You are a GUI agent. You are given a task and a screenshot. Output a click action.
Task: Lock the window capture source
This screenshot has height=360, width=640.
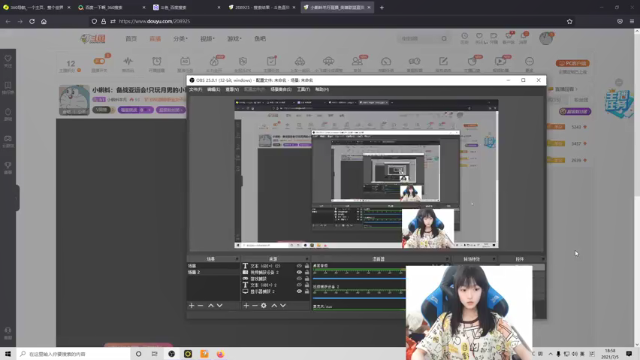tap(307, 278)
